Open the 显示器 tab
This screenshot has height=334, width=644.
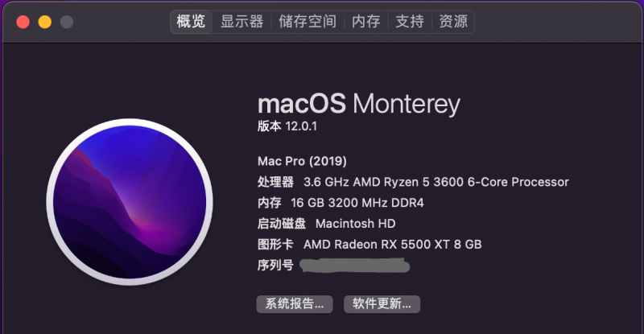coord(242,22)
